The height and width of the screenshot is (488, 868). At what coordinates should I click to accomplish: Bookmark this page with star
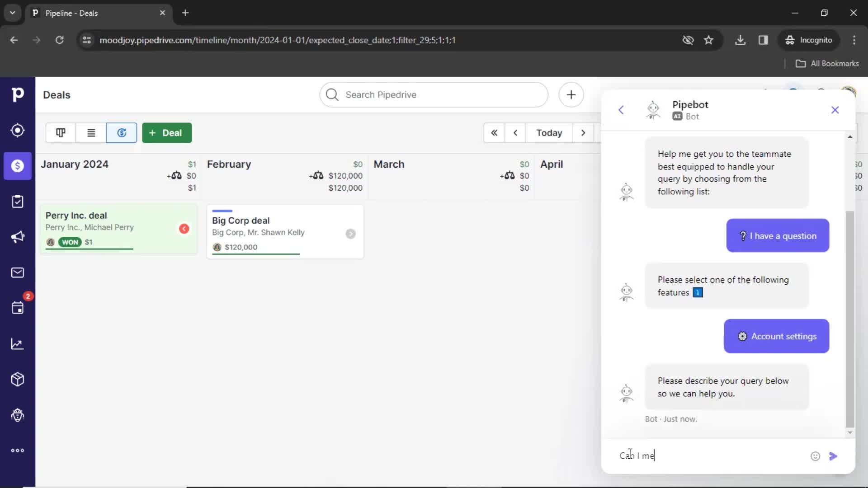(708, 40)
